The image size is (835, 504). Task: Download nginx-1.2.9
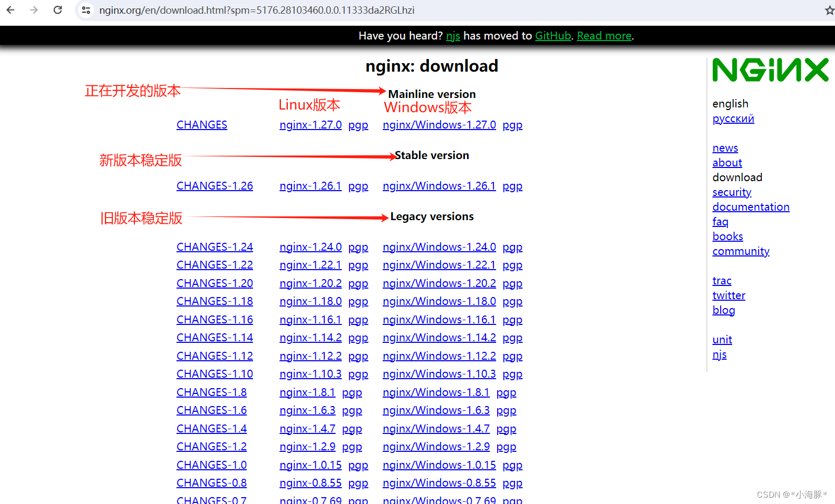click(x=307, y=447)
